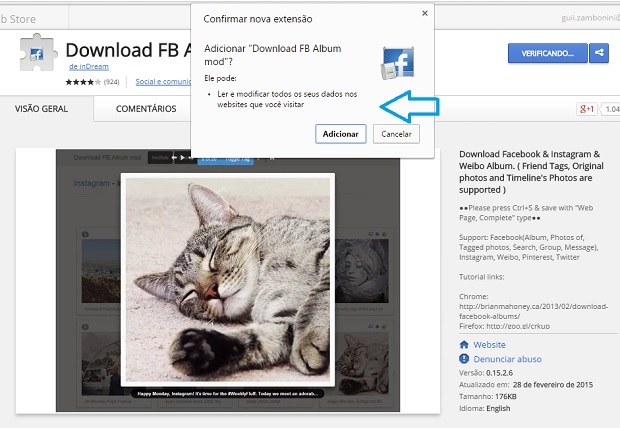Click the Facebook album icon in the dialog
The width and height of the screenshot is (620, 428).
(398, 62)
